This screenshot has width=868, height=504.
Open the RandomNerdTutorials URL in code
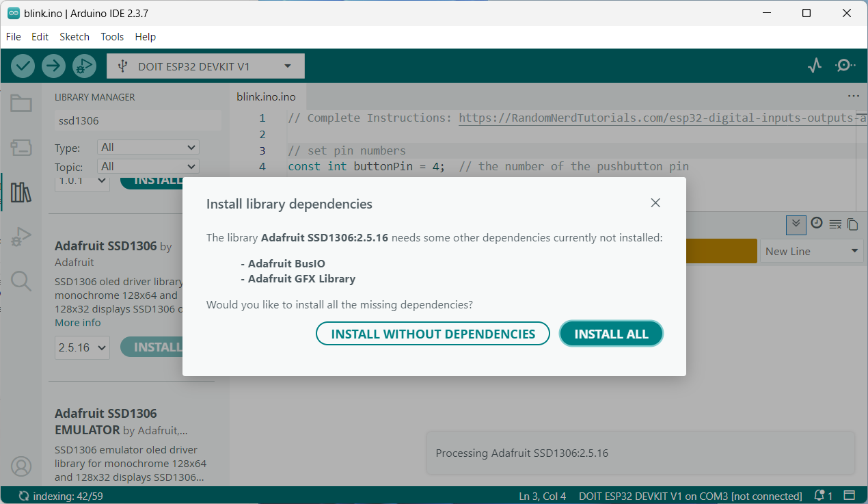pos(663,118)
